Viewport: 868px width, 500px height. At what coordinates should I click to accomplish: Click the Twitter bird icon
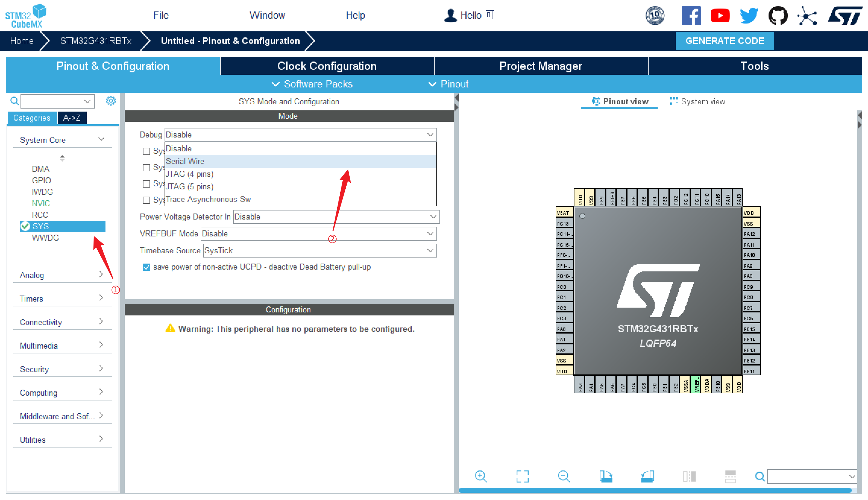coord(749,15)
